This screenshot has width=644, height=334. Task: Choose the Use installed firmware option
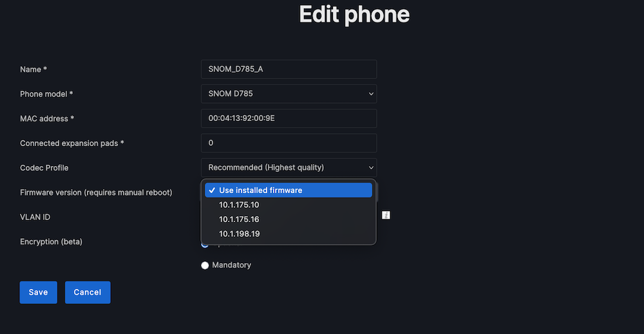pos(289,190)
